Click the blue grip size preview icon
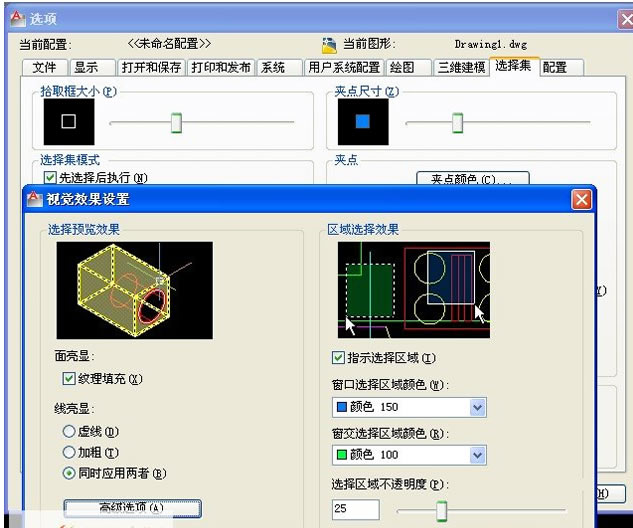Image resolution: width=633 pixels, height=528 pixels. point(362,123)
